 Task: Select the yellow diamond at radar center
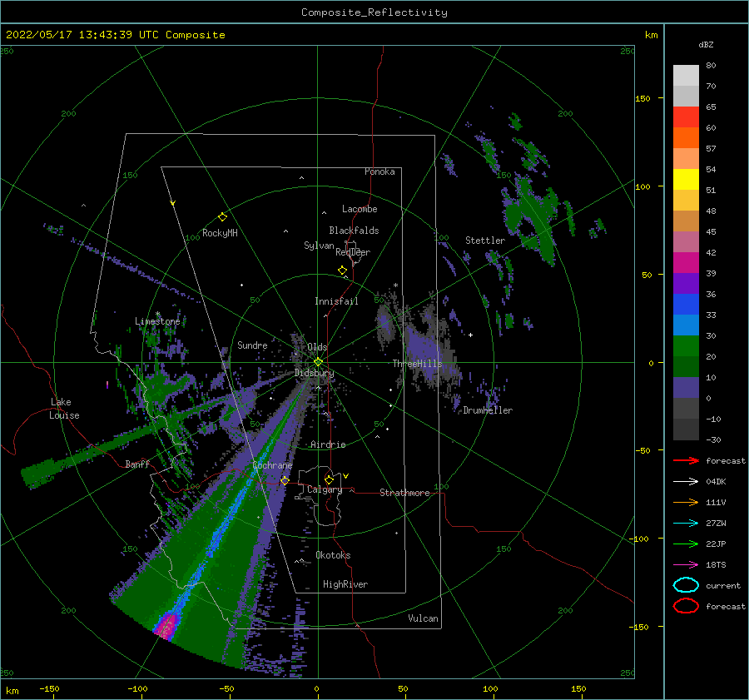tap(318, 362)
